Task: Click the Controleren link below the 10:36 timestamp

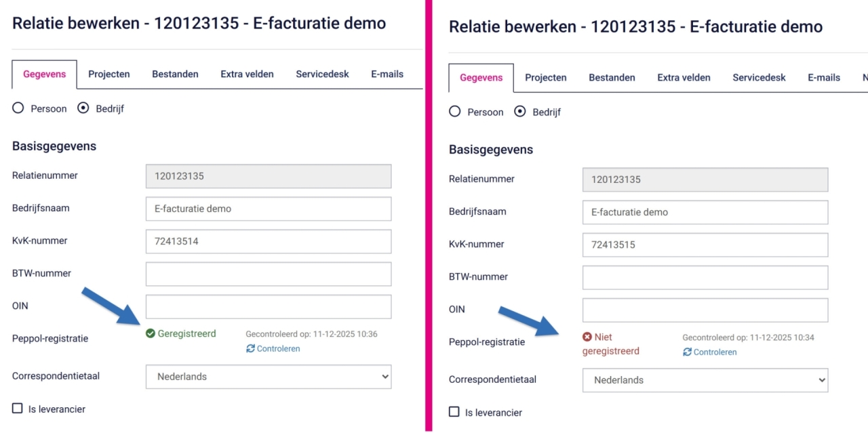Action: pyautogui.click(x=278, y=348)
